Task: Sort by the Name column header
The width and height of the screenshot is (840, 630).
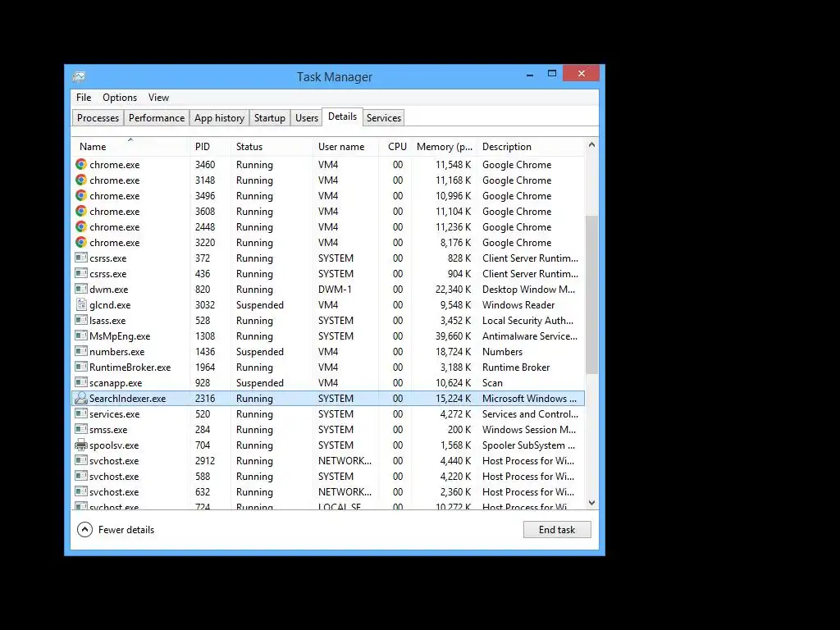Action: coord(130,146)
